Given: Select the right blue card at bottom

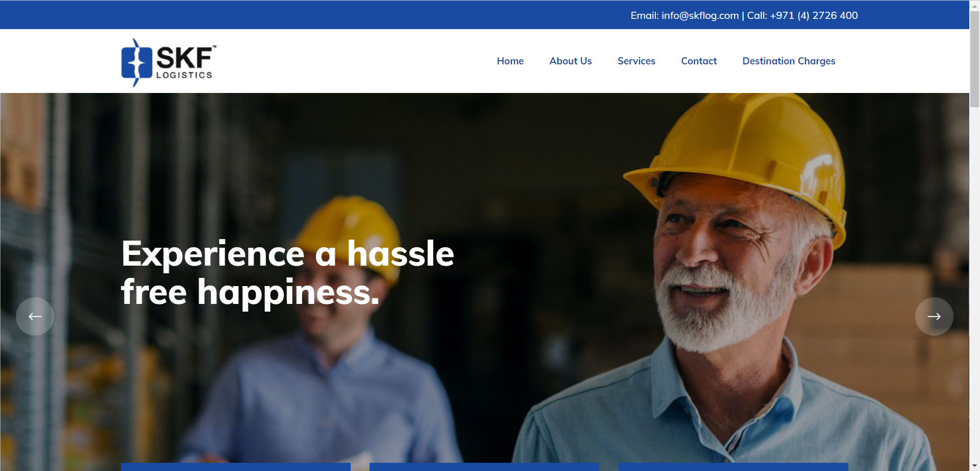Looking at the screenshot, I should click(733, 467).
